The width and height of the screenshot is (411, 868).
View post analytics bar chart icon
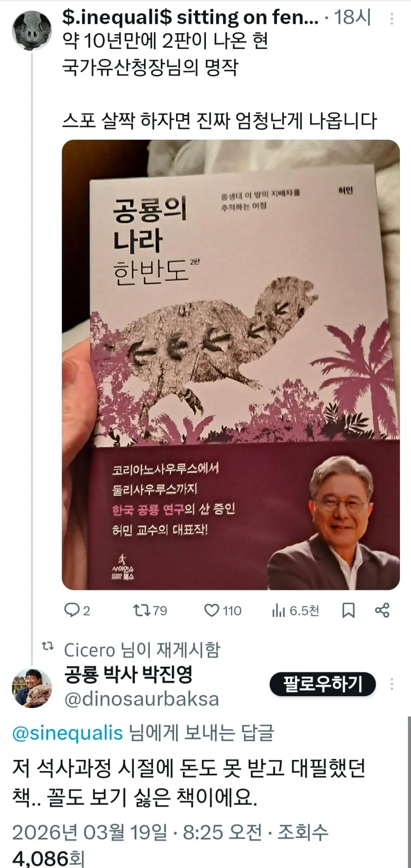279,611
